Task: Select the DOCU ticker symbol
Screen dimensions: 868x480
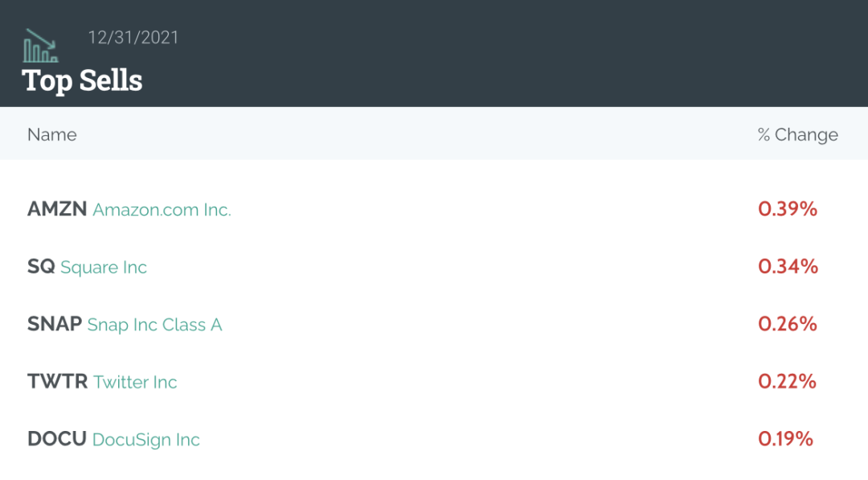Action: click(57, 439)
